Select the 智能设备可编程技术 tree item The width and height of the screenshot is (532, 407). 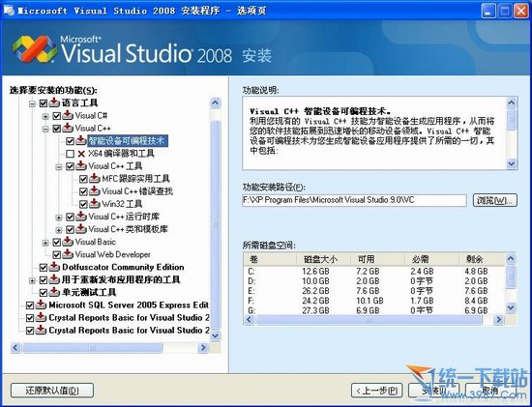pos(128,141)
